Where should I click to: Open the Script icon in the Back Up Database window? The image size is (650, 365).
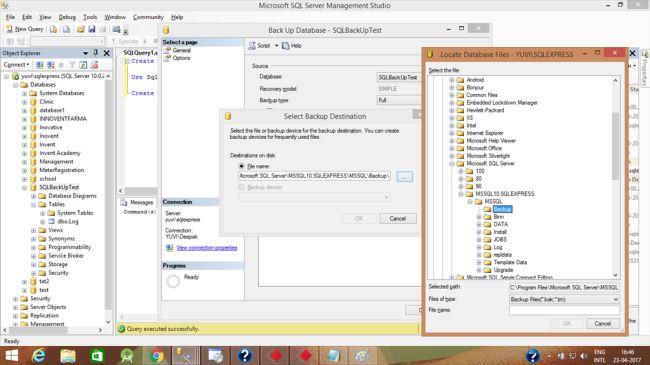252,46
